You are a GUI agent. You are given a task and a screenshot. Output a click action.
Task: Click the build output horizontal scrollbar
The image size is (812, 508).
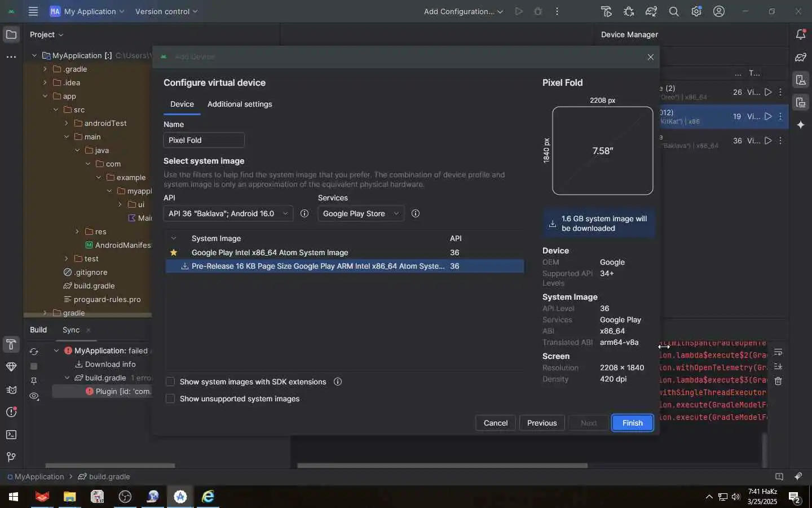coord(443,466)
